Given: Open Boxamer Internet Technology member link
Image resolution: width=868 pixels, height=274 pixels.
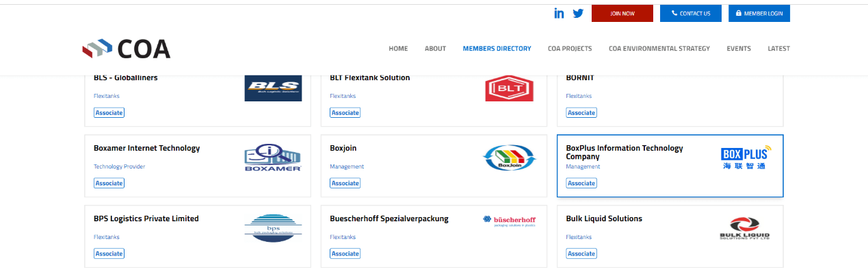Looking at the screenshot, I should click(146, 148).
